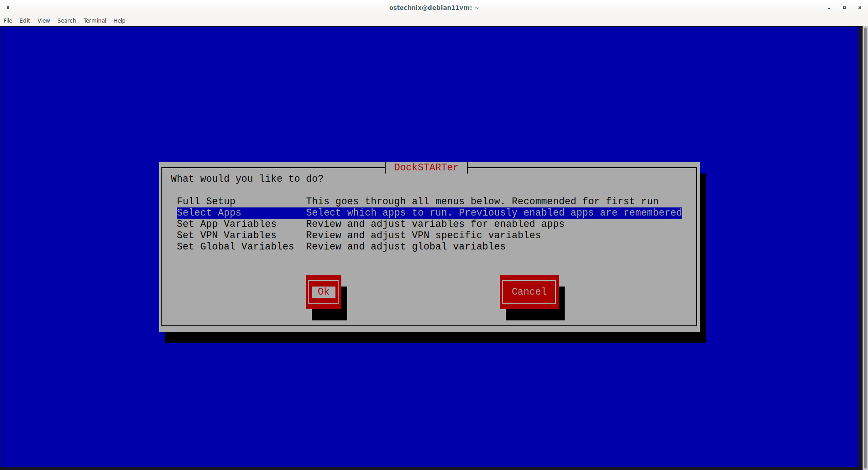Open the View menu
The height and width of the screenshot is (470, 868).
coord(44,21)
